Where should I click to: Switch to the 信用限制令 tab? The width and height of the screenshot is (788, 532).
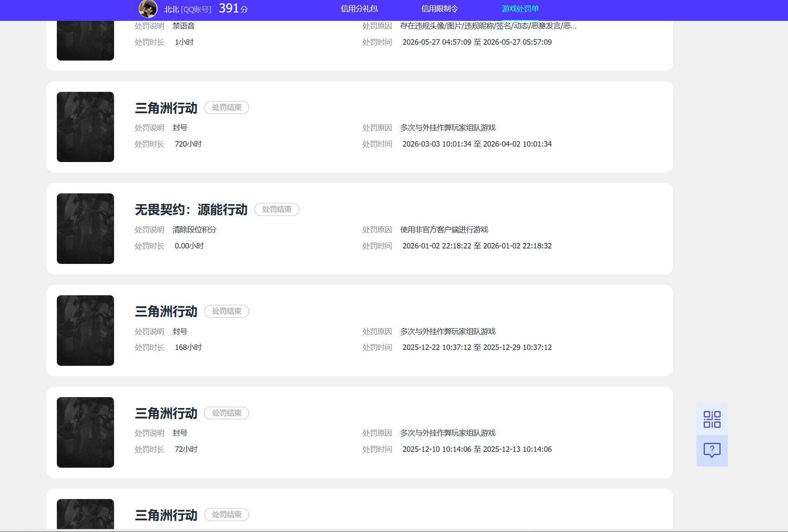click(x=440, y=9)
